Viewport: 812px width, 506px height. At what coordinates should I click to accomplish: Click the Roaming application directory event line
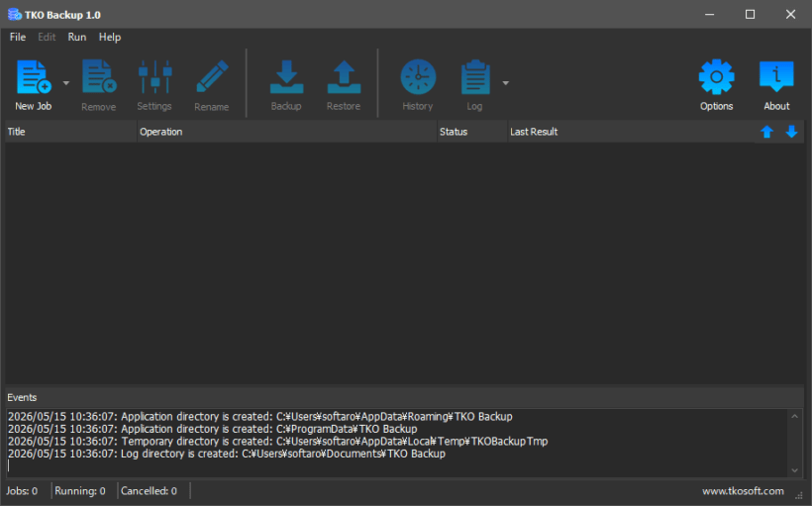pyautogui.click(x=260, y=417)
